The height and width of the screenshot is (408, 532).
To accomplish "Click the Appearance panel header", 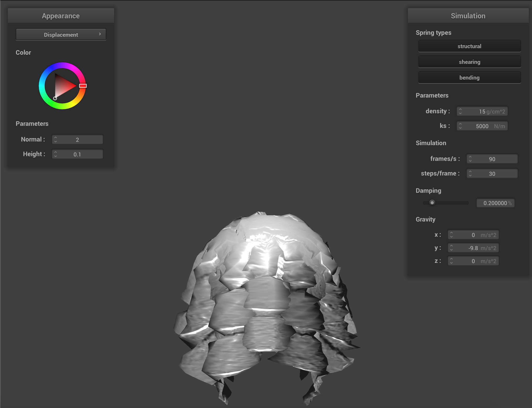I will tap(61, 16).
